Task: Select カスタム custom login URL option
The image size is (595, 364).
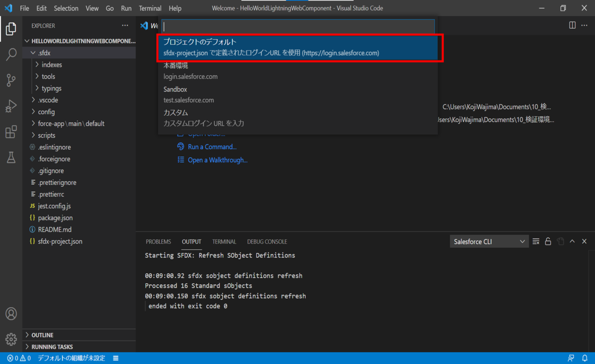Action: 298,118
